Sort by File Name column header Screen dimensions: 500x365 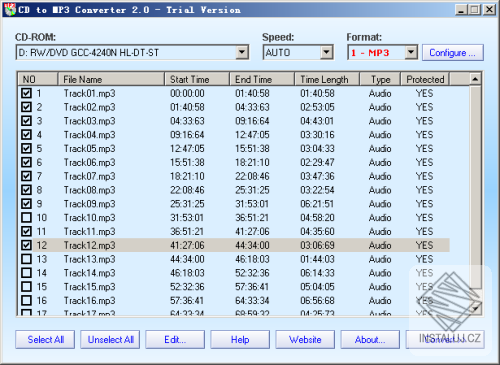point(111,79)
